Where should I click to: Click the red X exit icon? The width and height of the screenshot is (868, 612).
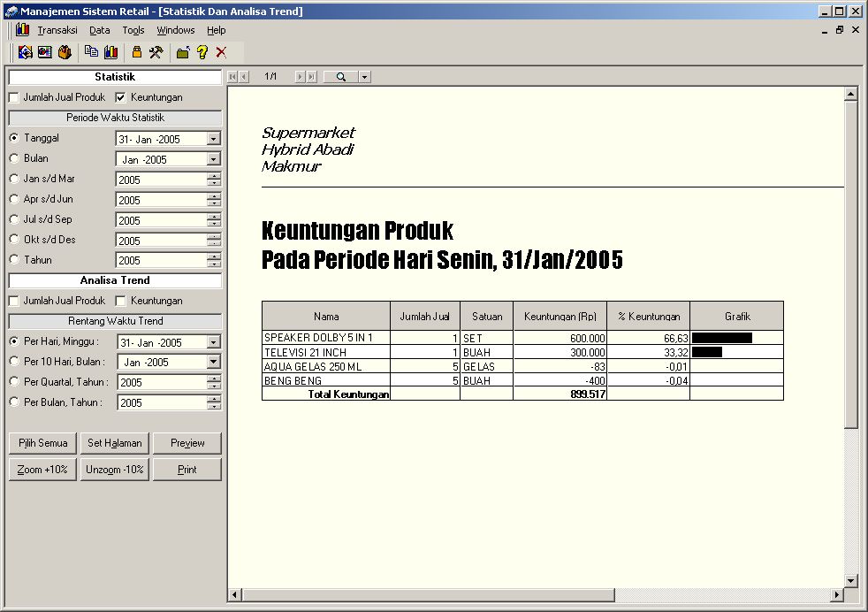(221, 52)
